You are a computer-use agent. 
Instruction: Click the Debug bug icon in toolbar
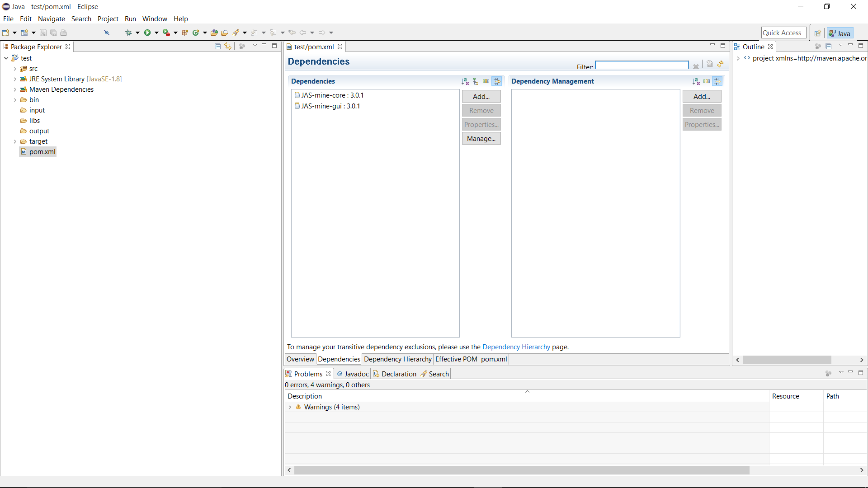click(x=128, y=33)
